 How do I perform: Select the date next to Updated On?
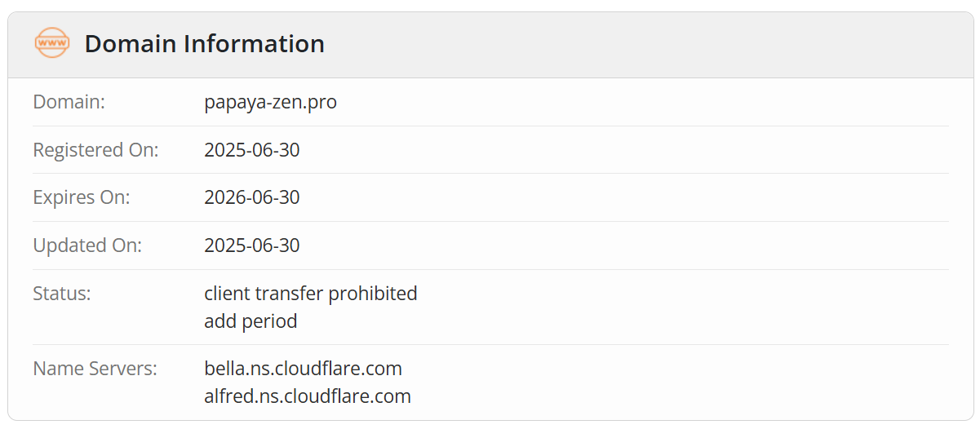click(252, 245)
